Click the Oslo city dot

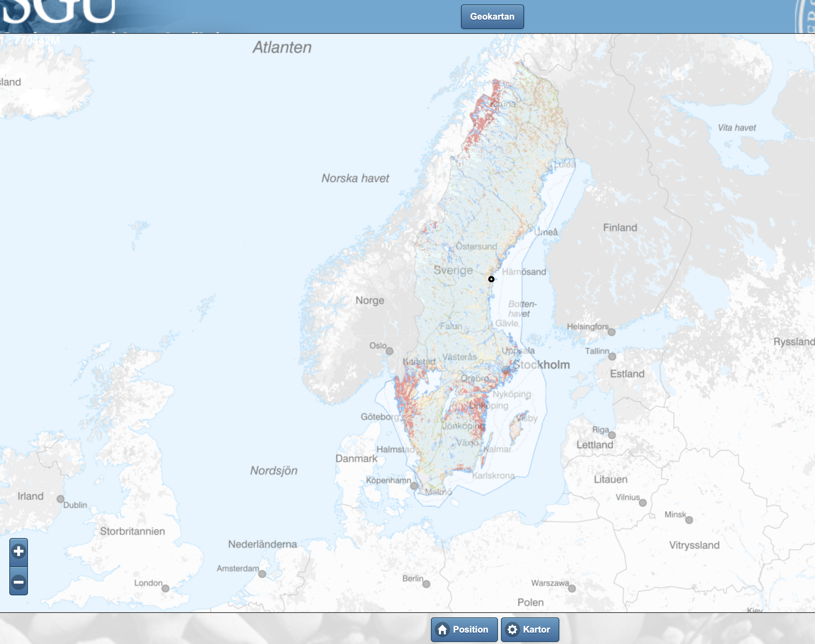coord(390,351)
